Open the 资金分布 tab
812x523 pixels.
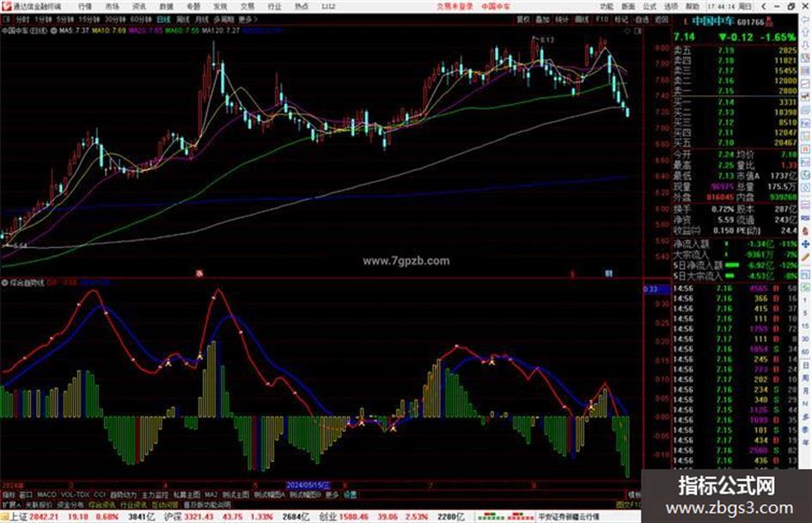70,504
